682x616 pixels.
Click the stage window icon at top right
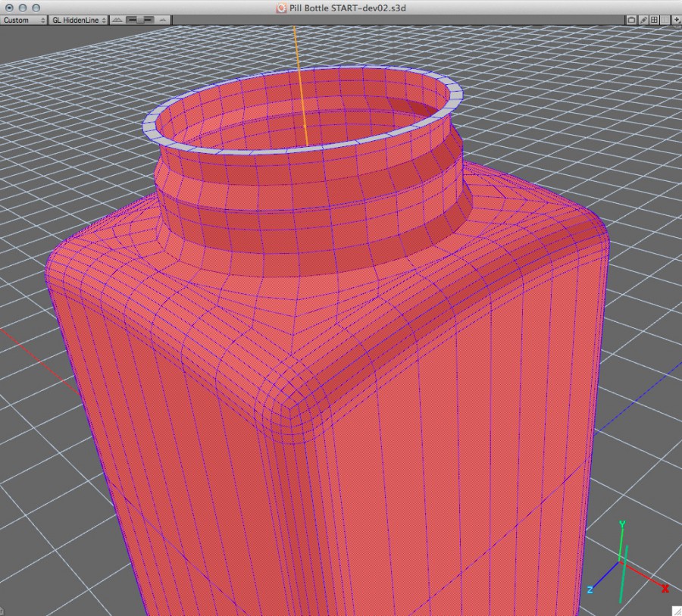631,20
